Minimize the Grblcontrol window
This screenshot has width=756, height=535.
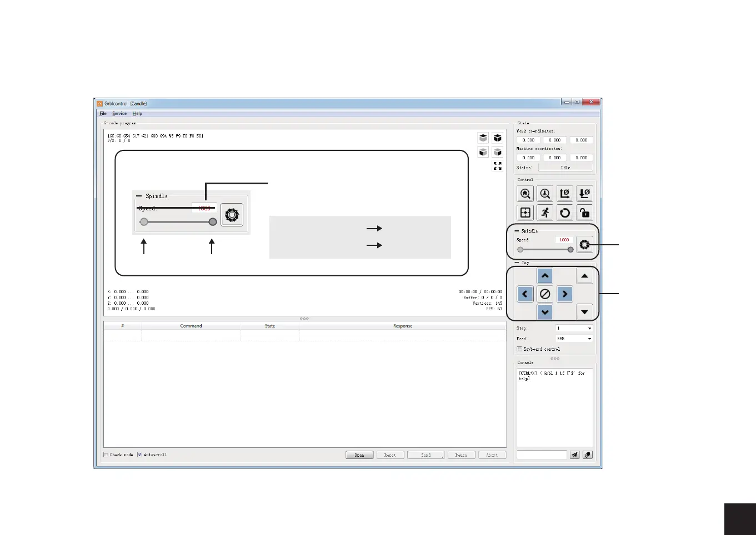click(x=567, y=102)
